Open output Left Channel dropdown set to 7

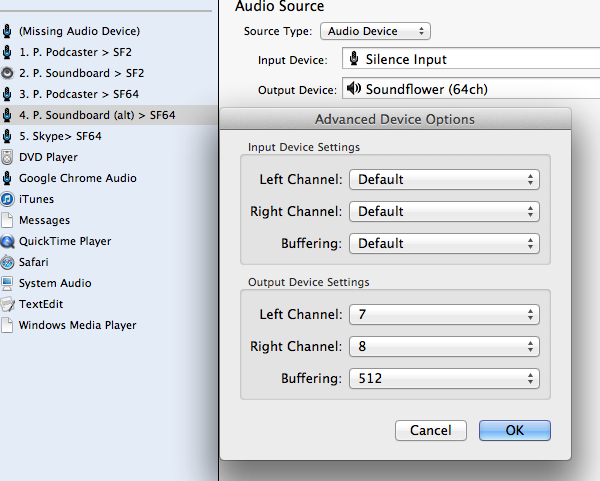[x=444, y=315]
